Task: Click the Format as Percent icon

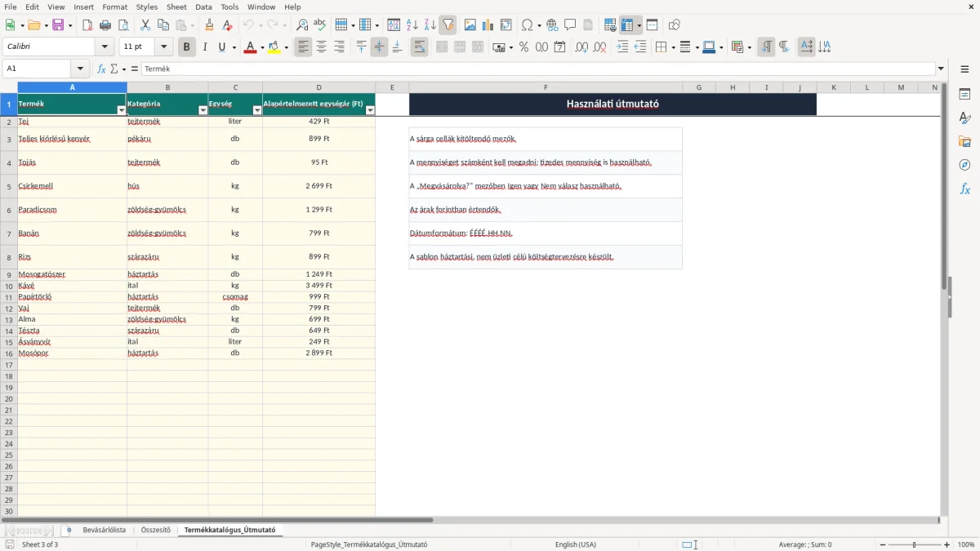Action: [x=524, y=47]
